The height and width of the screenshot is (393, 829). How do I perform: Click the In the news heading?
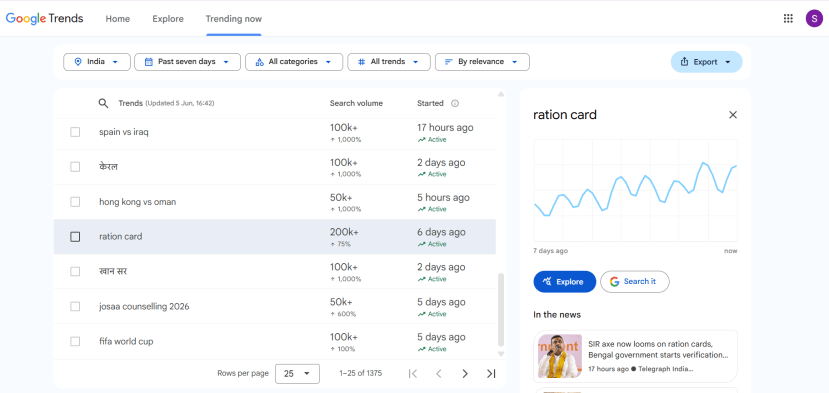pyautogui.click(x=557, y=315)
